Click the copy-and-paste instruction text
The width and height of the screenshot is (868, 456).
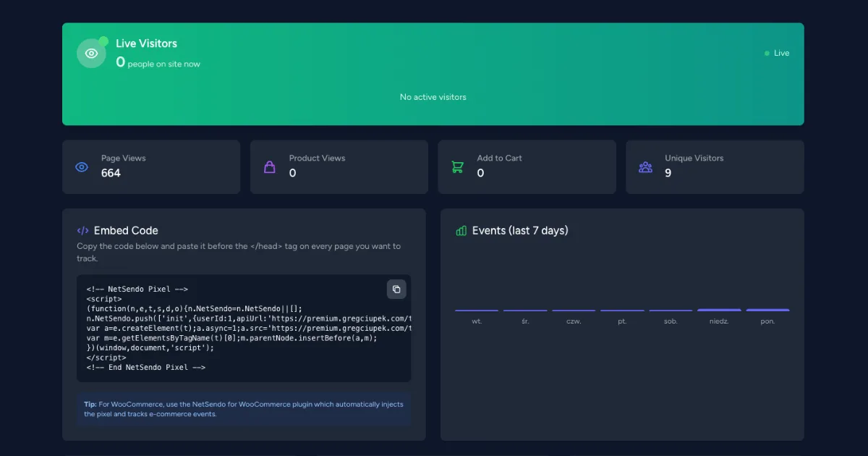click(x=239, y=252)
